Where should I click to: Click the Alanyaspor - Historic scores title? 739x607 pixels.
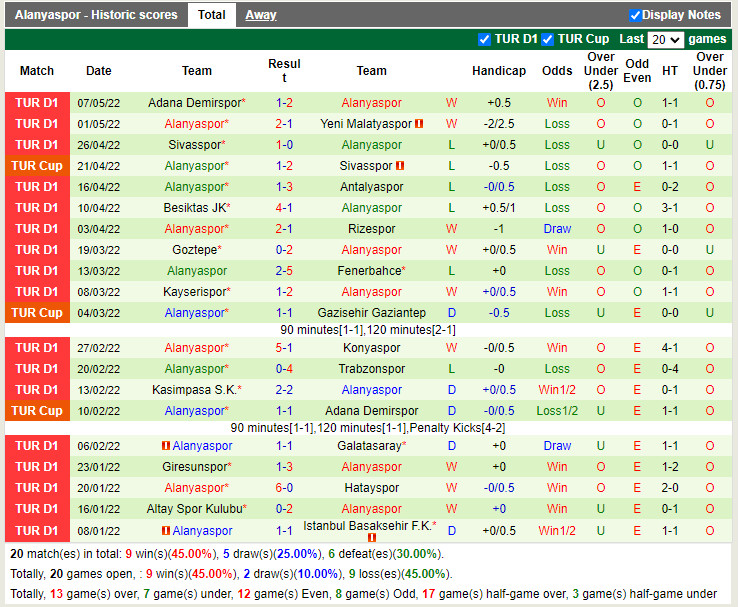click(96, 15)
